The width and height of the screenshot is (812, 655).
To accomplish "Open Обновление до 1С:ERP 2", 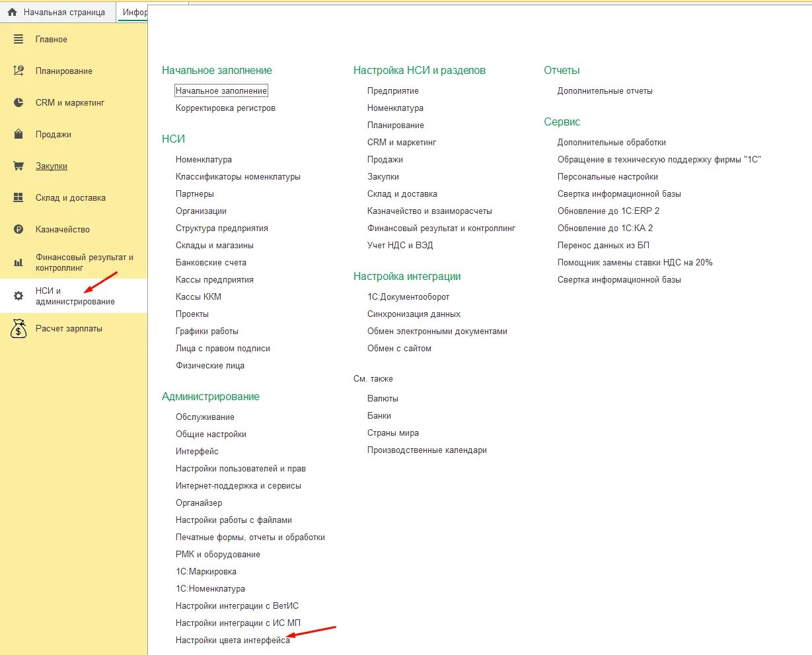I will (x=609, y=211).
